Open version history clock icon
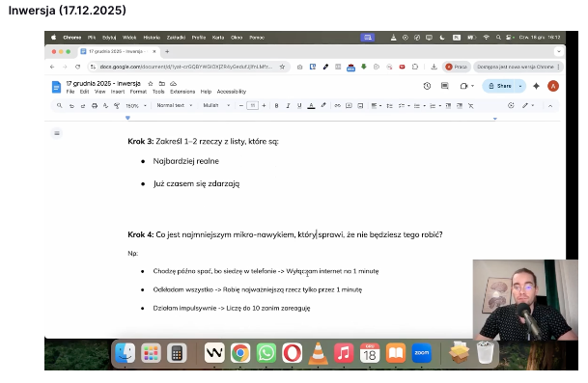 [427, 86]
